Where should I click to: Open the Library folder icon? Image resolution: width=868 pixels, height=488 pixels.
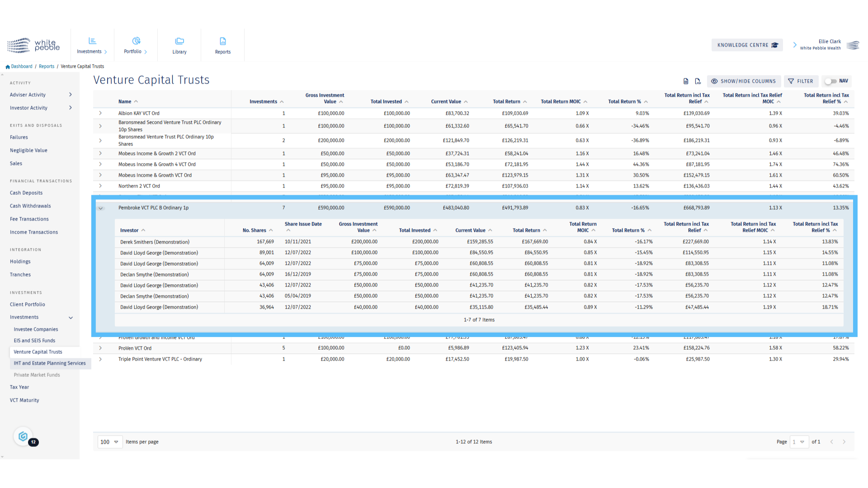point(179,46)
